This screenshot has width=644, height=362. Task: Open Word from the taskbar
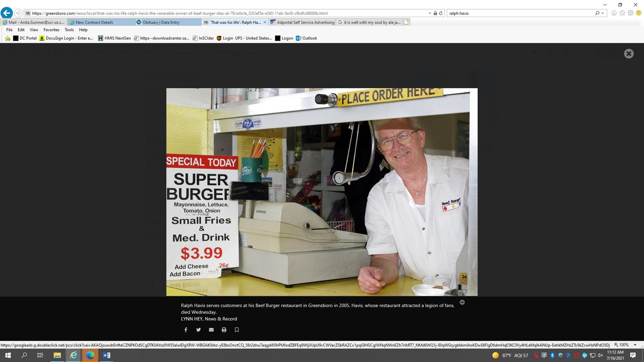(106, 355)
